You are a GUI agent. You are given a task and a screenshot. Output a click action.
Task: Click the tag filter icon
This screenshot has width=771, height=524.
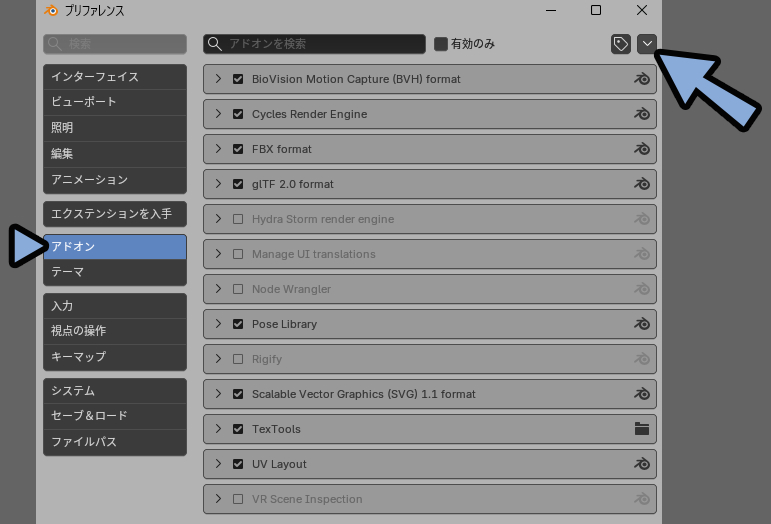tap(621, 44)
